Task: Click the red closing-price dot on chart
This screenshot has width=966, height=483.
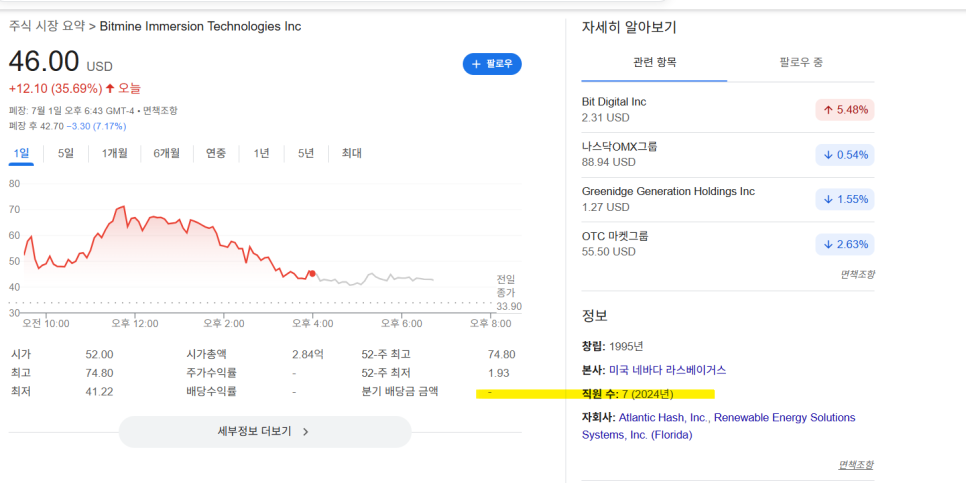Action: (x=312, y=274)
